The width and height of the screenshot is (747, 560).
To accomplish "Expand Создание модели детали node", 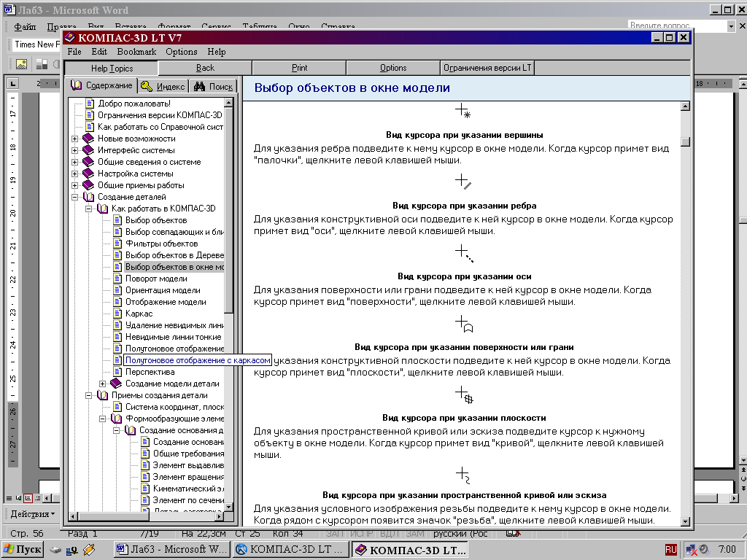I will (x=102, y=384).
